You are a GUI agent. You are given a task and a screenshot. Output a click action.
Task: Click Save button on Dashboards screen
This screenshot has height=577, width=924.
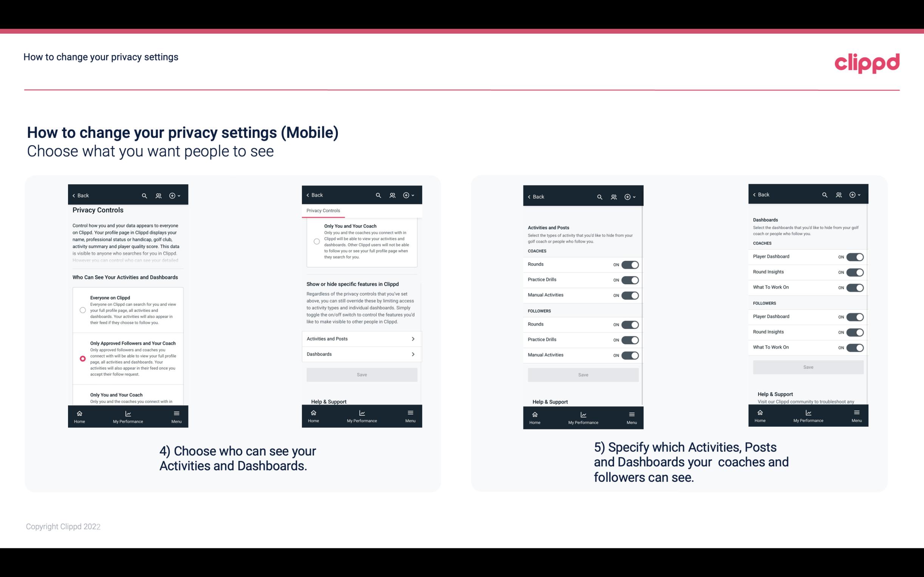click(x=808, y=366)
